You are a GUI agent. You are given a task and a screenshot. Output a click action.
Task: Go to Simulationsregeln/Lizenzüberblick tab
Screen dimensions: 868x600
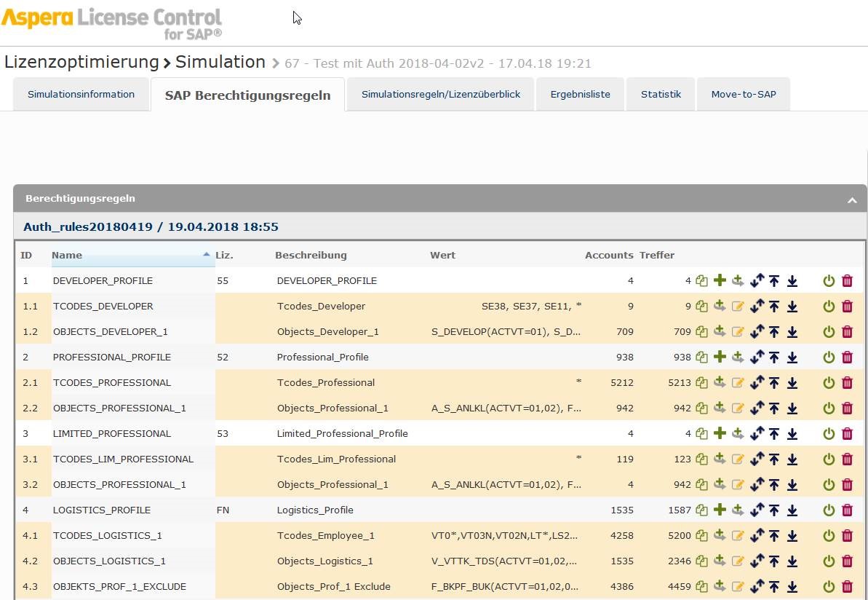pyautogui.click(x=440, y=95)
